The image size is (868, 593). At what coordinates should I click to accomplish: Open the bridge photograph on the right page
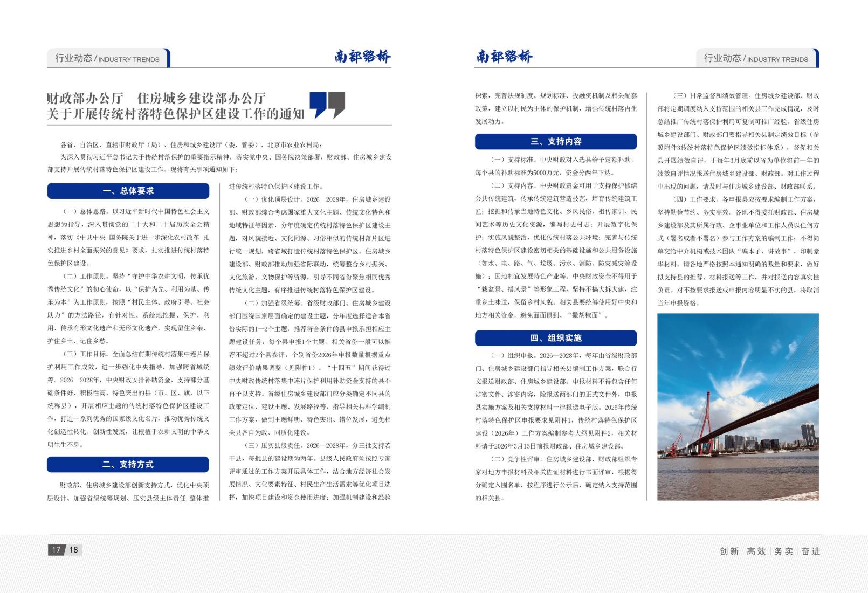pyautogui.click(x=738, y=407)
